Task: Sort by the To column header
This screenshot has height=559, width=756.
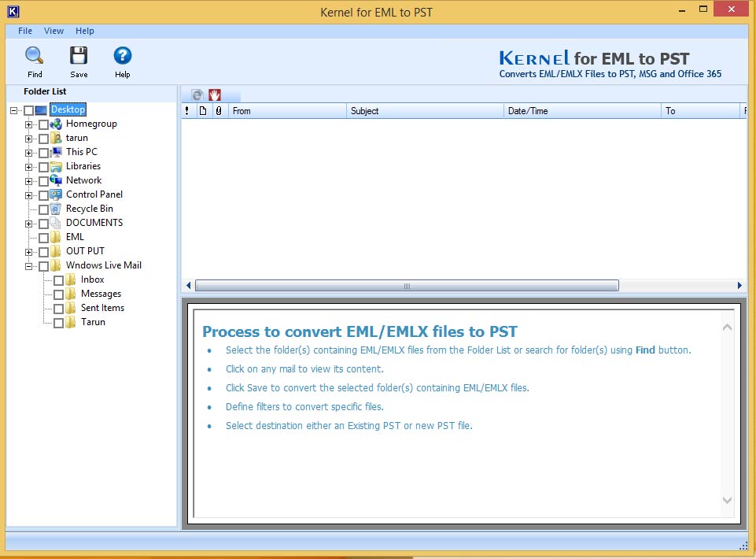Action: (700, 111)
